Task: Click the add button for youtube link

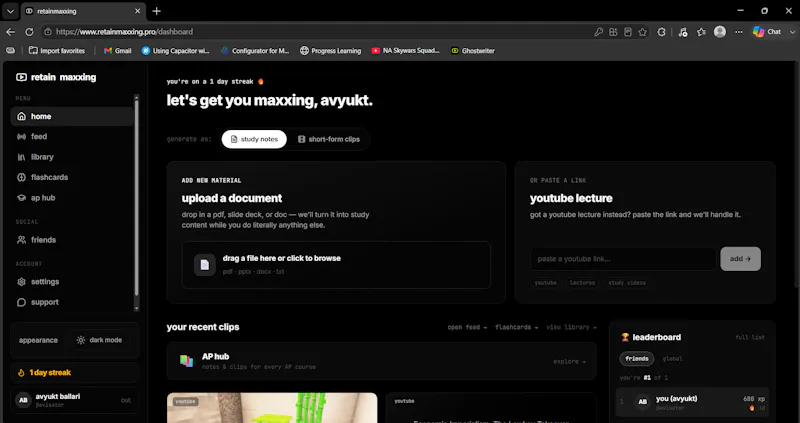Action: coord(740,259)
